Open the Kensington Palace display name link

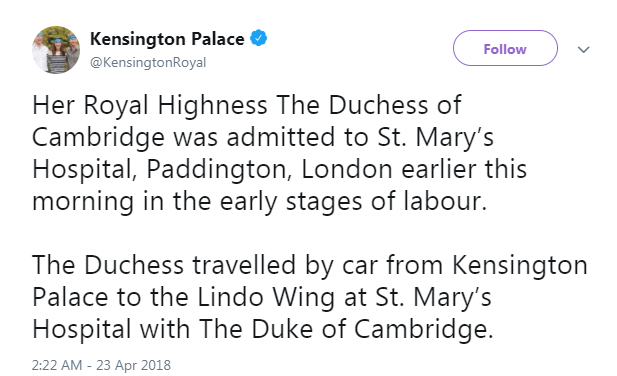(167, 39)
